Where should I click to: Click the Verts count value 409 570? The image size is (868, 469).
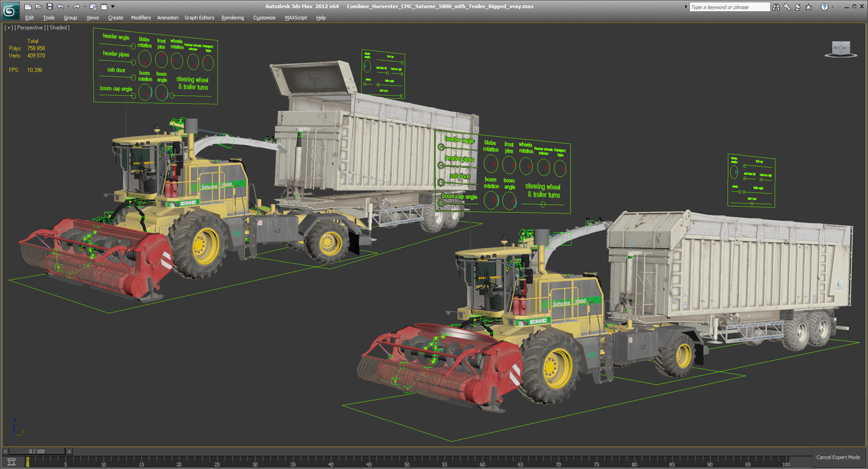[36, 56]
